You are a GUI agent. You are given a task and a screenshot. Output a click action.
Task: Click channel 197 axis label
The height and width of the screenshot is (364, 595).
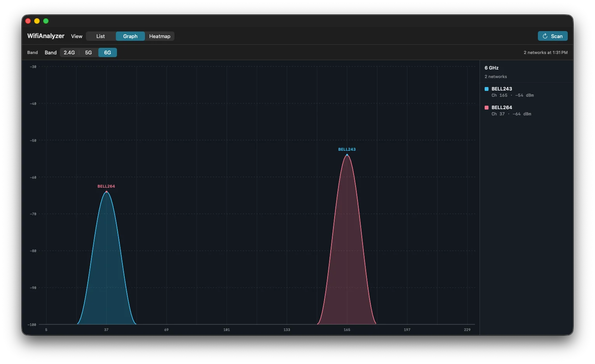point(407,330)
